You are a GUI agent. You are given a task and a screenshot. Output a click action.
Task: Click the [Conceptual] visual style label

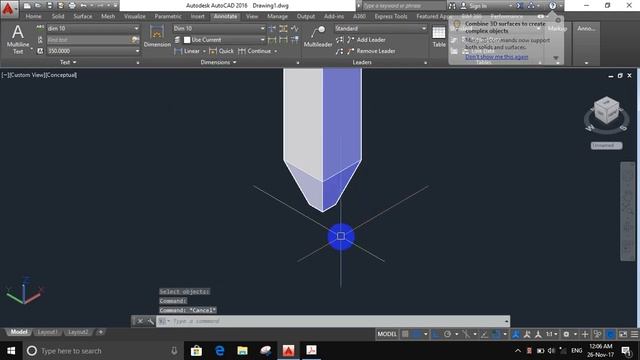coord(62,75)
